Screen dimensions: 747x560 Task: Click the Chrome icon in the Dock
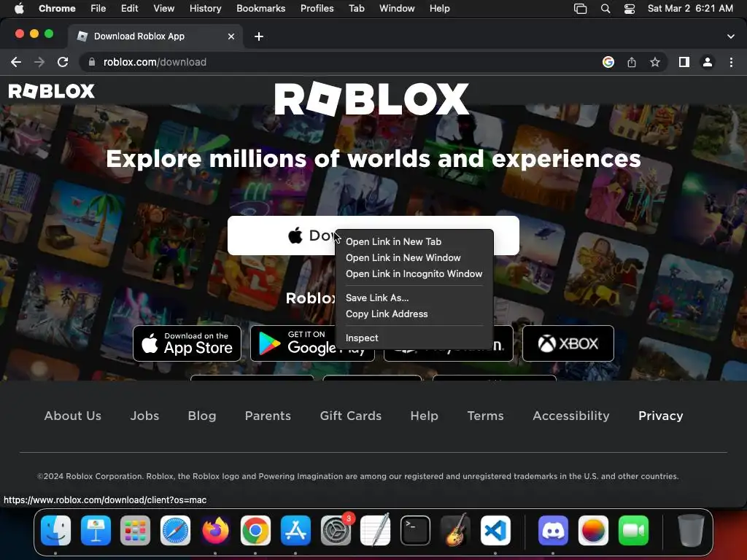pyautogui.click(x=255, y=531)
